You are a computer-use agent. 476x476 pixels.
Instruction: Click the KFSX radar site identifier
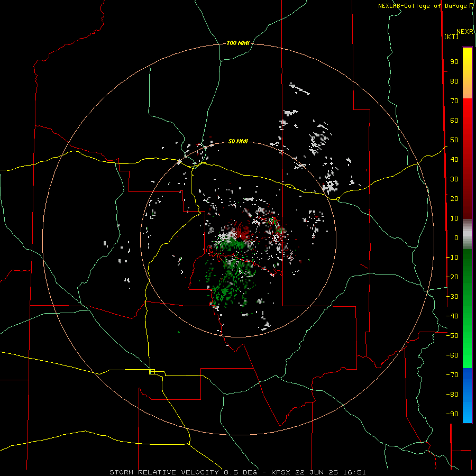(281, 472)
